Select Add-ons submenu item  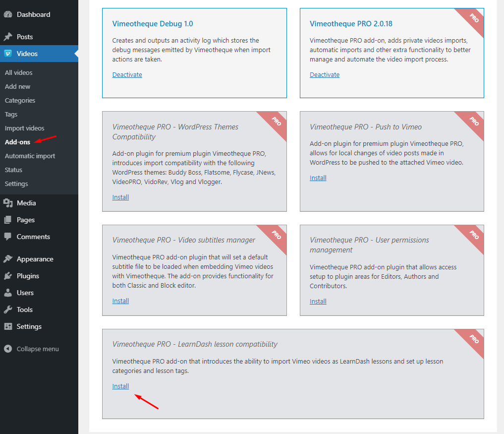pos(17,142)
